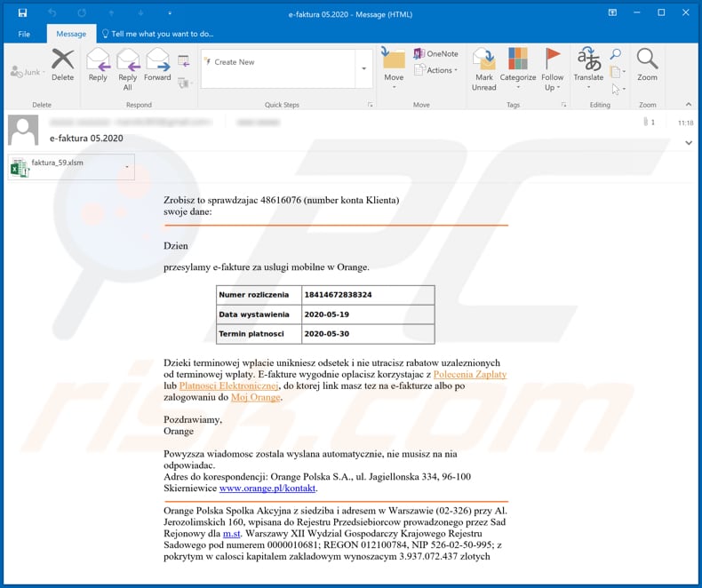Image resolution: width=702 pixels, height=588 pixels.
Task: Click the Meeting reply icon
Action: point(184,61)
